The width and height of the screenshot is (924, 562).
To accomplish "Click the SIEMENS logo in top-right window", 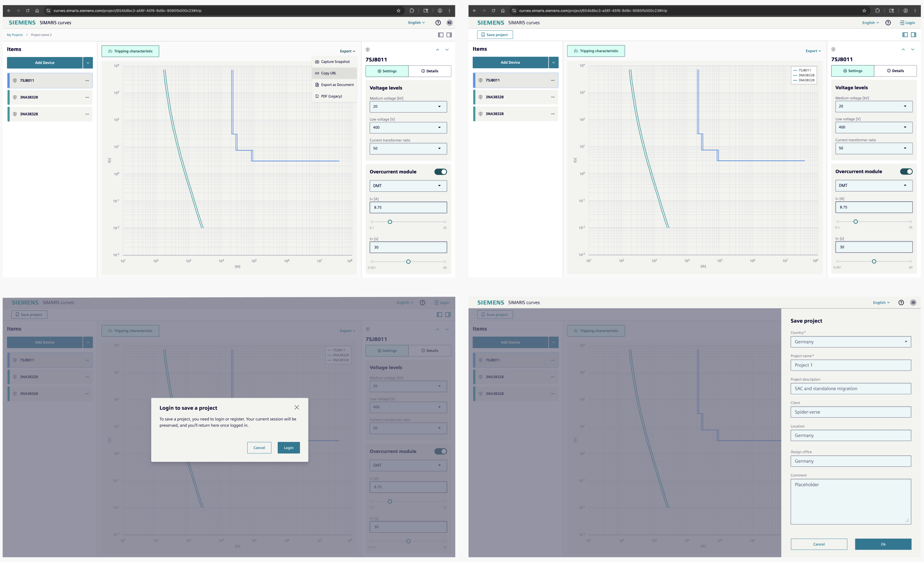I will pyautogui.click(x=491, y=23).
